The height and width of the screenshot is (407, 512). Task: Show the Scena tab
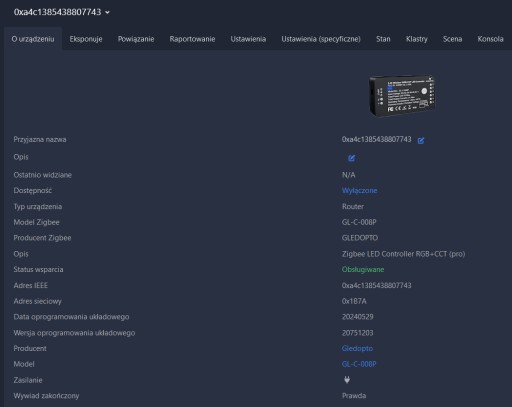452,39
